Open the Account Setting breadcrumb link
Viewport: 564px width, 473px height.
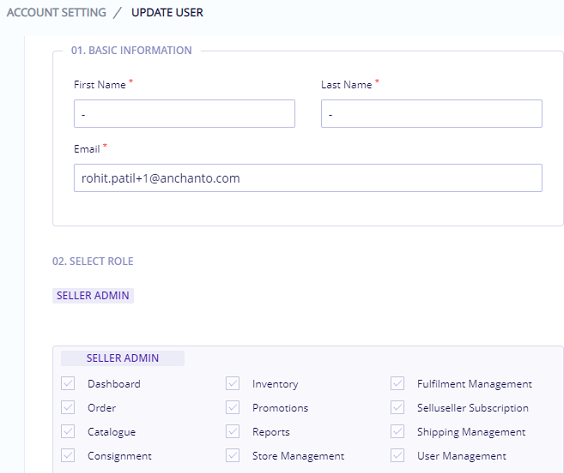[56, 13]
